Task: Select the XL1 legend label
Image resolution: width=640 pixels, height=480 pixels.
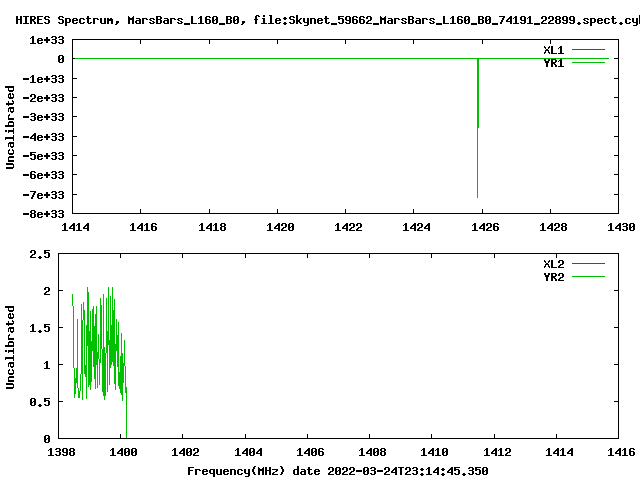Action: [553, 50]
